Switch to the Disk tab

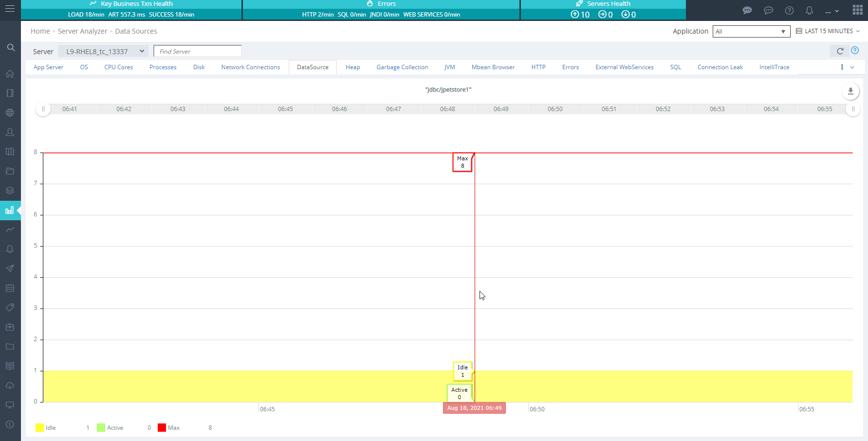(199, 67)
